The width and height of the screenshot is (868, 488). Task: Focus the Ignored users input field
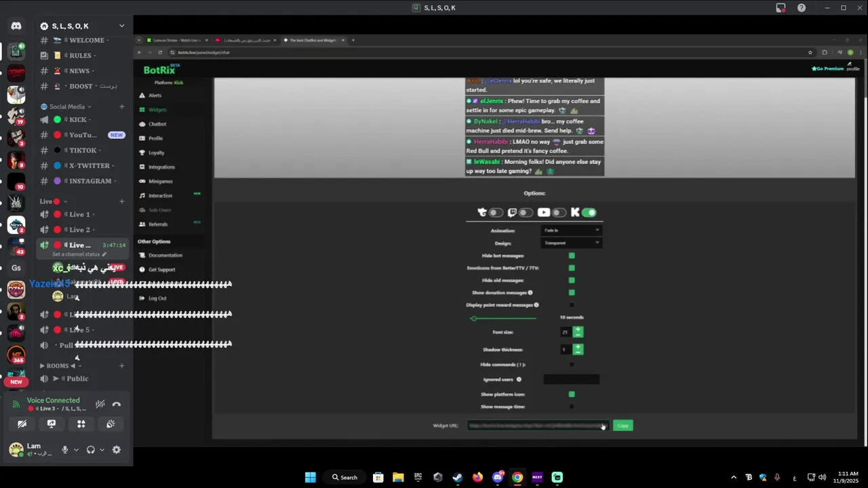pos(572,380)
